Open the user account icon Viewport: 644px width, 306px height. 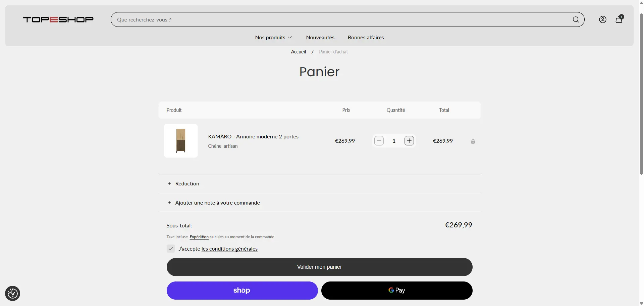pos(603,19)
